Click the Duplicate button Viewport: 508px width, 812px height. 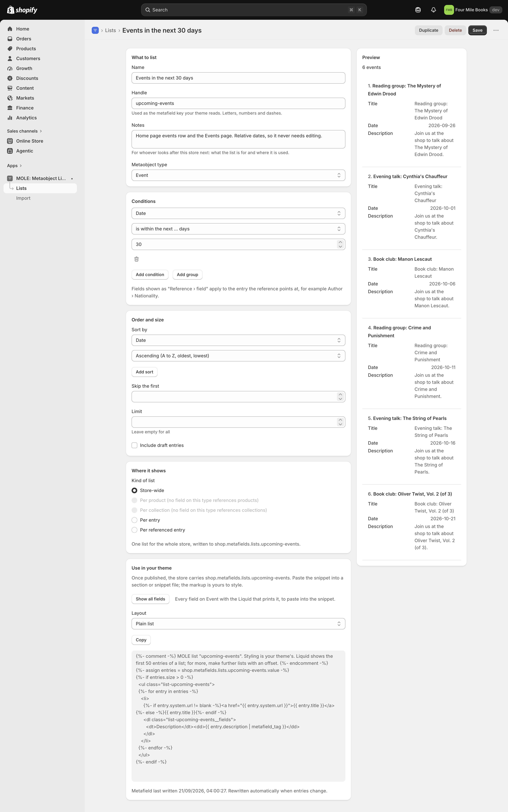tap(428, 30)
